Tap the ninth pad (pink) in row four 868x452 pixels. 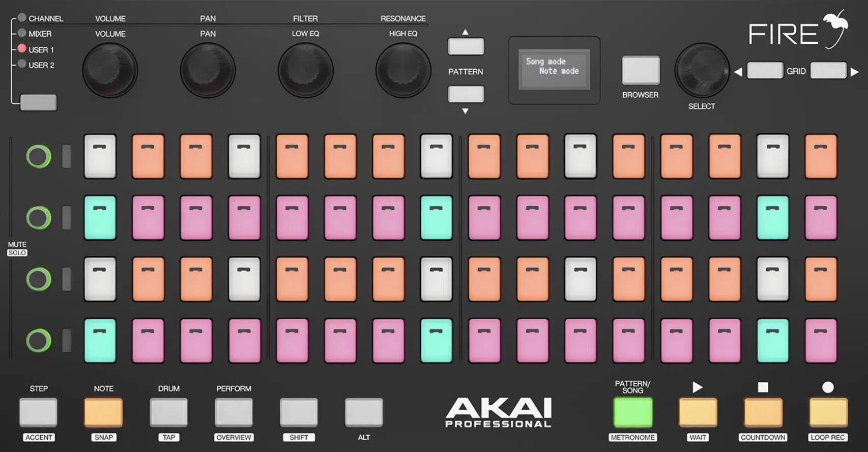pos(484,341)
